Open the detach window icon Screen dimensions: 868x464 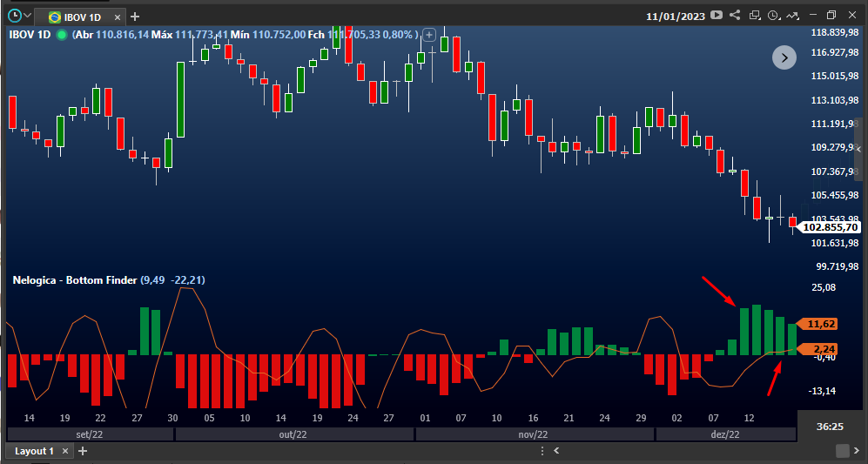pos(755,16)
